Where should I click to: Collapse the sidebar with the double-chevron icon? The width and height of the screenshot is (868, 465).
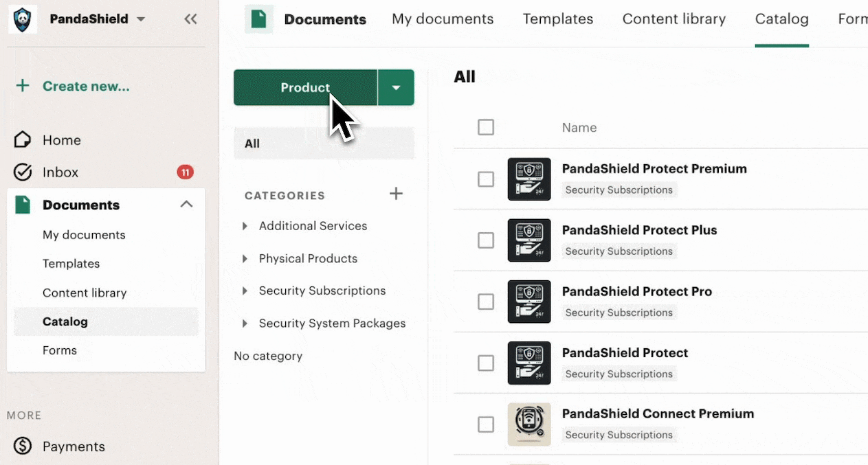click(190, 19)
